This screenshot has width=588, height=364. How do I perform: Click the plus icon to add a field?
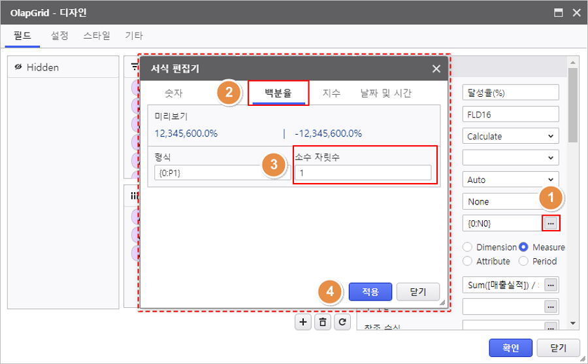point(303,322)
